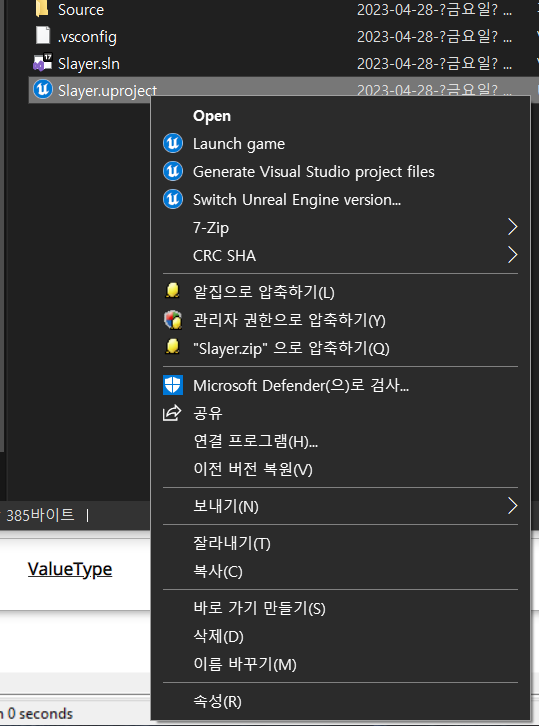Screen dimensions: 539x726
Task: Select 바로 가기 만들기(S)
Action: tap(340, 608)
